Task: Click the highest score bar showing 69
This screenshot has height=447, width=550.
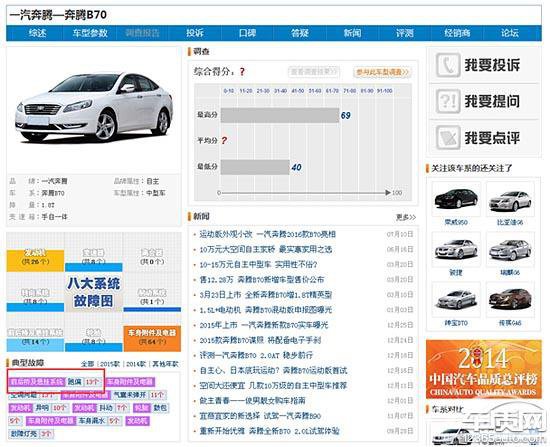Action: 280,115
